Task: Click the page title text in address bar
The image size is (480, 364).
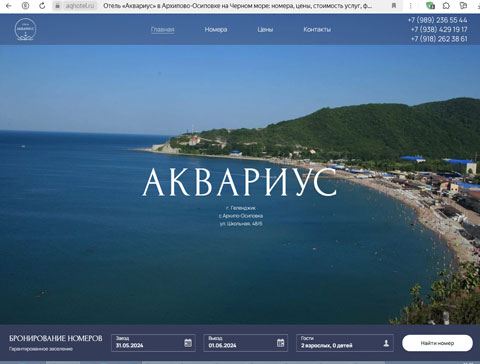Action: coord(238,6)
